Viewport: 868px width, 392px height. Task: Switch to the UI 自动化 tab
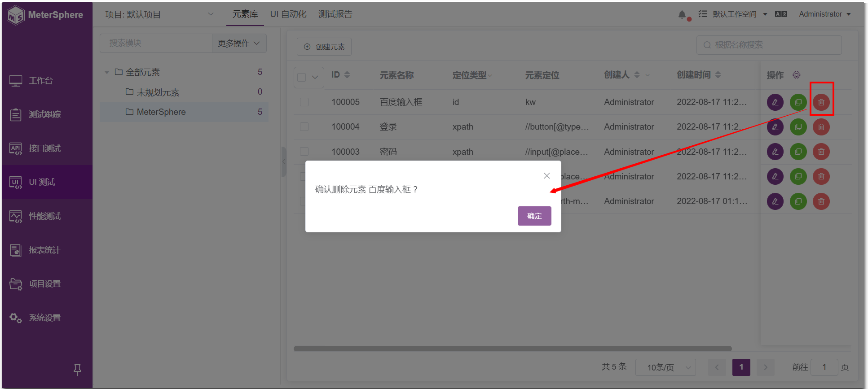coord(288,14)
